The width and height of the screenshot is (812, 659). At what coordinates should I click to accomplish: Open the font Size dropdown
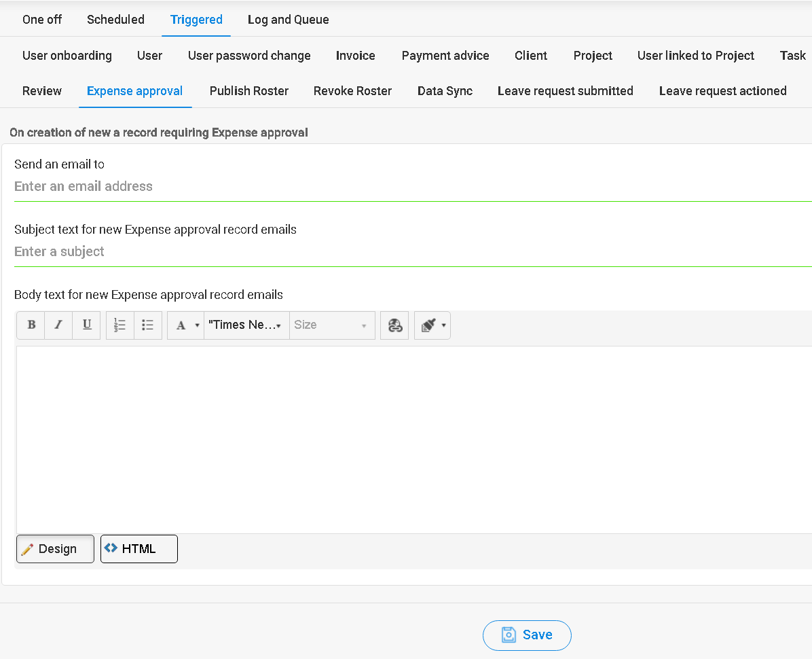point(331,325)
